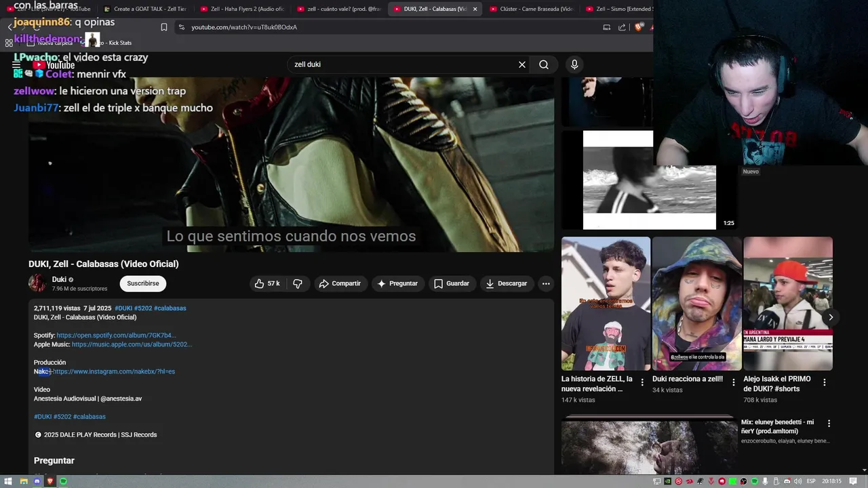The image size is (868, 488).
Task: Click the Calabasas video player
Action: click(x=291, y=164)
